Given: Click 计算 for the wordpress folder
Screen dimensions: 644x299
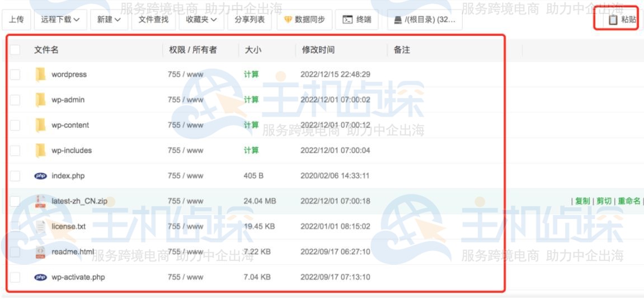Looking at the screenshot, I should [x=251, y=74].
